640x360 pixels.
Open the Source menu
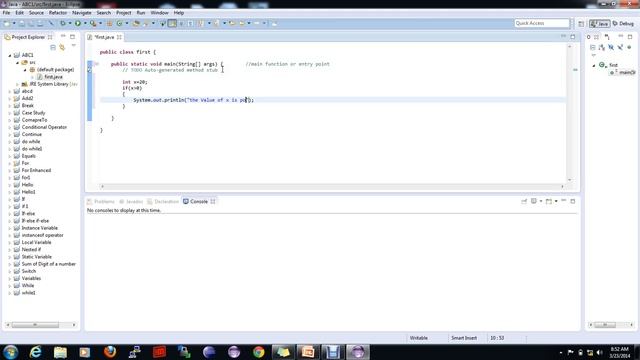36,13
